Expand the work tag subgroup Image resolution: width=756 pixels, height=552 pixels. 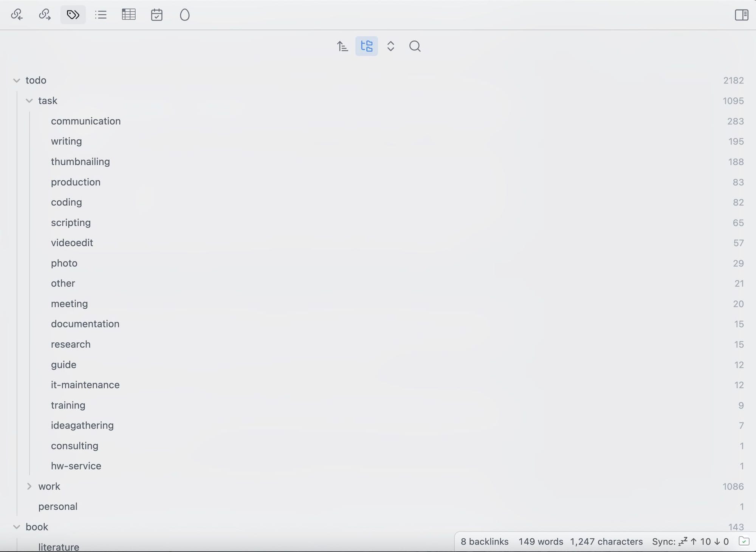[29, 486]
